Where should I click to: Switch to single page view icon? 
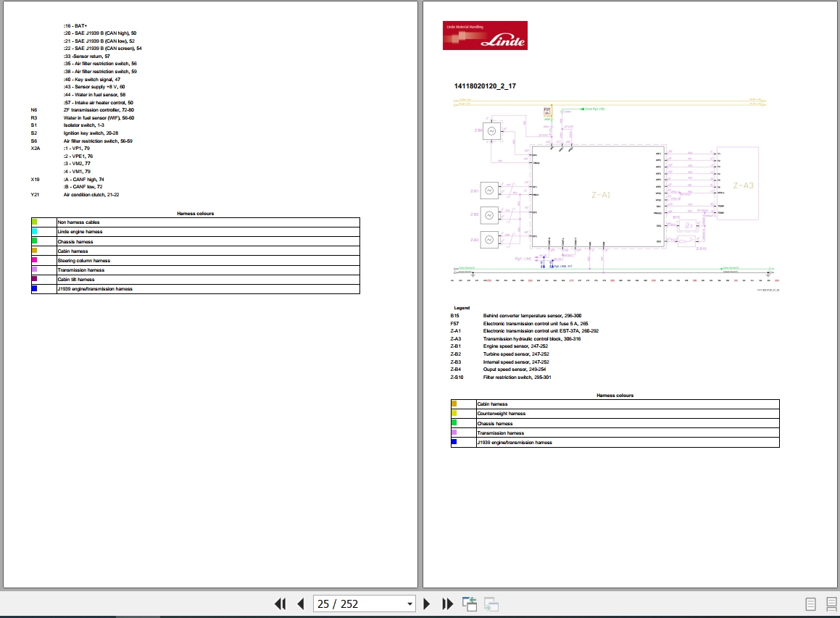pyautogui.click(x=810, y=604)
